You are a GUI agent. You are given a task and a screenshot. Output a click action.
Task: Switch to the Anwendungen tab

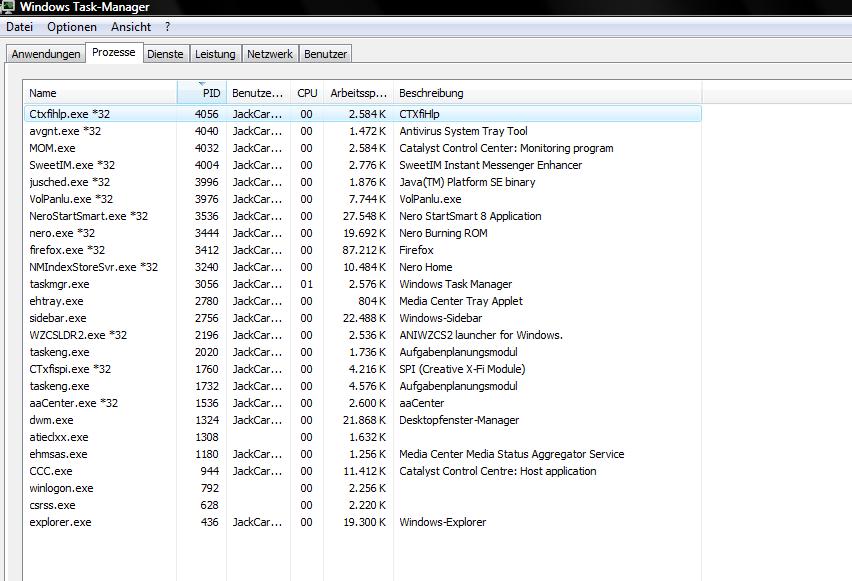coord(46,54)
